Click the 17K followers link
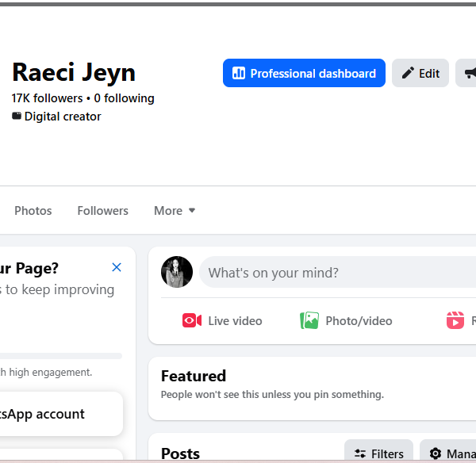 (47, 98)
